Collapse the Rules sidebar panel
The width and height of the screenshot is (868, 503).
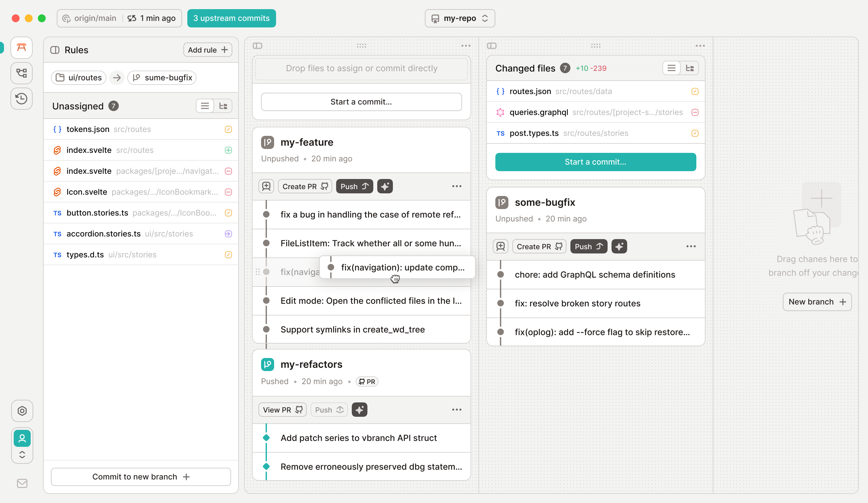pyautogui.click(x=55, y=50)
